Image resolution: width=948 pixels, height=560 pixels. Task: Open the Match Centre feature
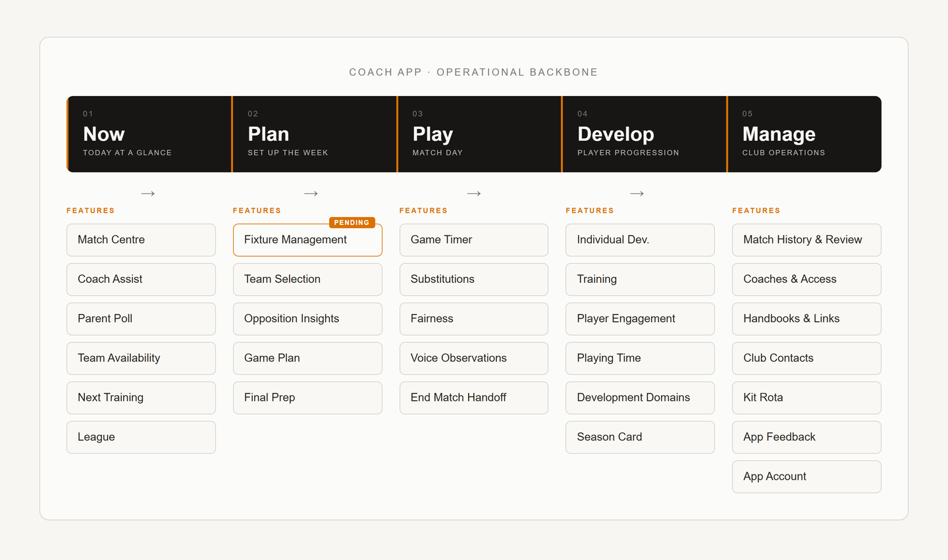click(x=141, y=240)
